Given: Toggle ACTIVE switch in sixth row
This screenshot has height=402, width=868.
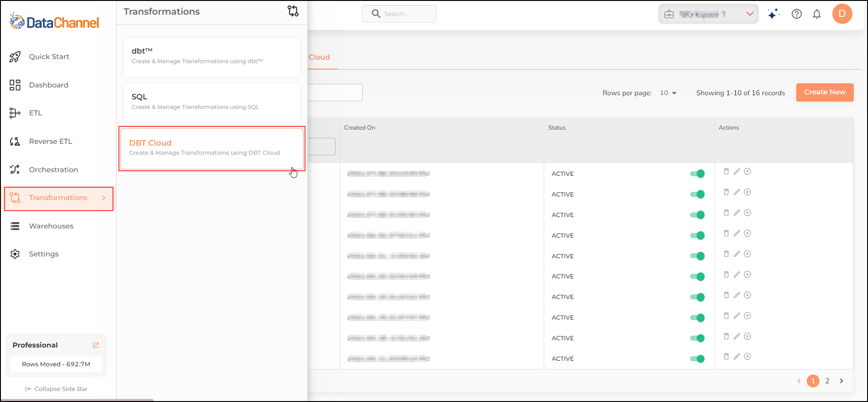Looking at the screenshot, I should coord(697,277).
